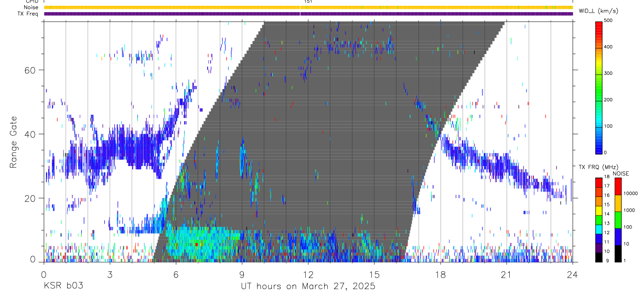
Task: Click the orange Noise strip above the plot
Action: pos(308,7)
